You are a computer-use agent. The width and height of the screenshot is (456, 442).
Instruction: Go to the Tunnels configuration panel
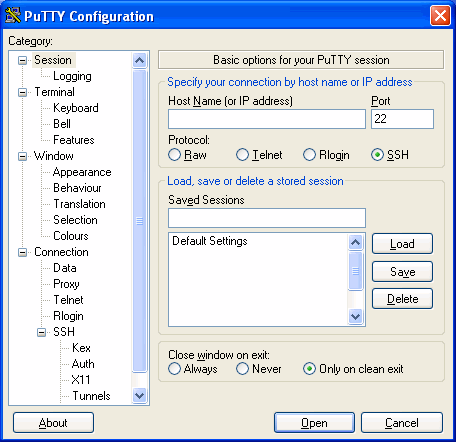[x=91, y=396]
